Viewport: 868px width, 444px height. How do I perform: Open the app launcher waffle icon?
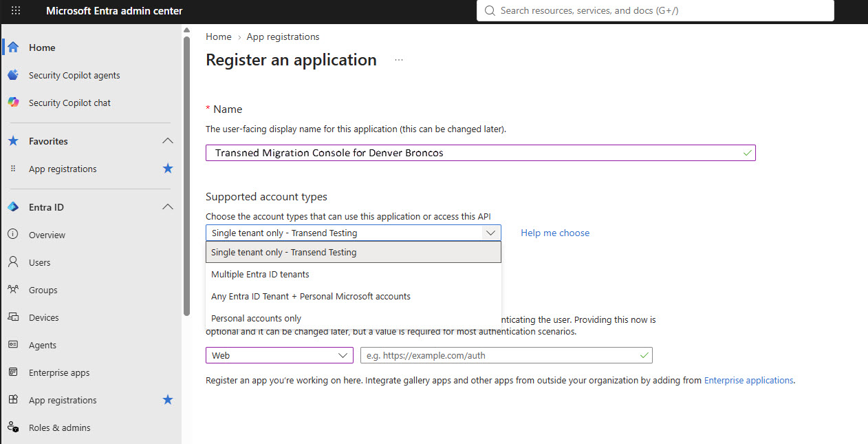pos(16,11)
